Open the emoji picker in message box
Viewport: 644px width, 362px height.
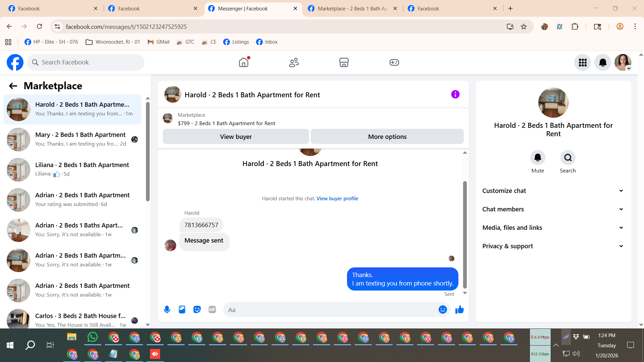pyautogui.click(x=443, y=310)
